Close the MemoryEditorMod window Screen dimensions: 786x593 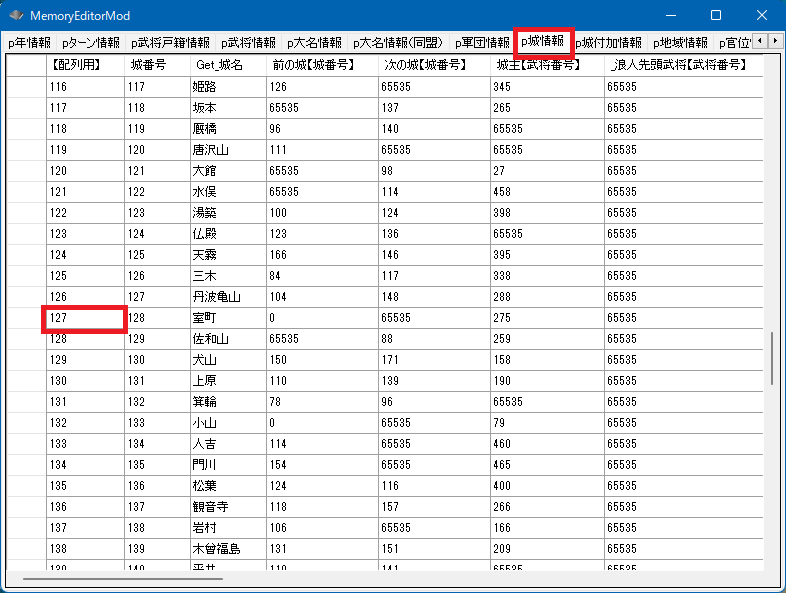pyautogui.click(x=762, y=16)
